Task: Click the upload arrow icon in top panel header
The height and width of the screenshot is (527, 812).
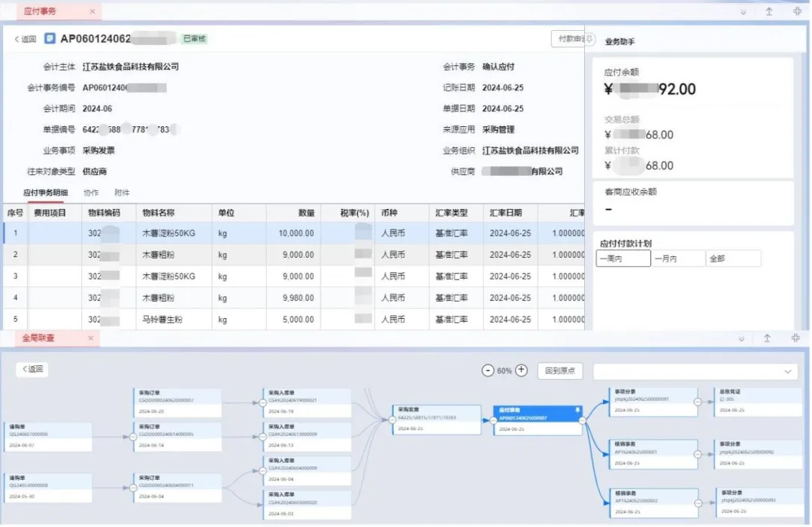Action: pos(768,11)
